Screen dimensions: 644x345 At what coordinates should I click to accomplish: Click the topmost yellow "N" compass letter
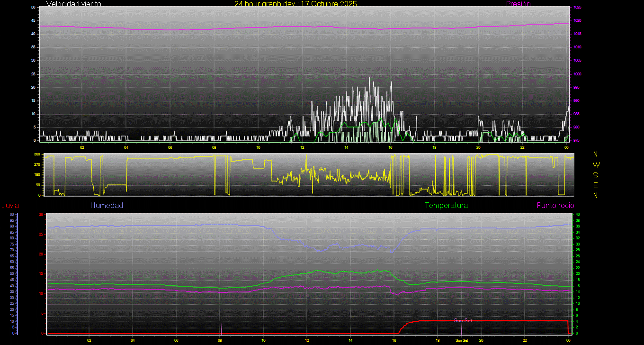point(596,154)
